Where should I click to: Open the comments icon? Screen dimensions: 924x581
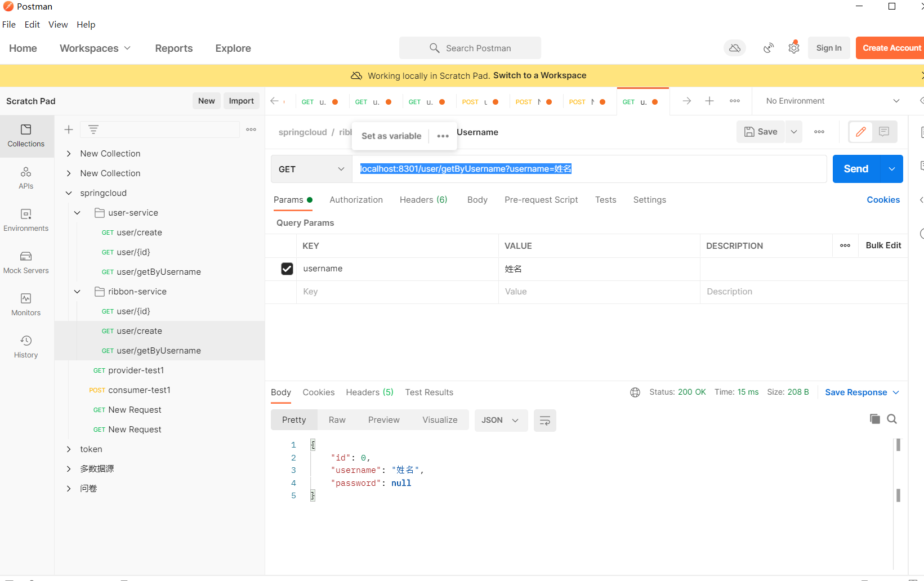884,132
